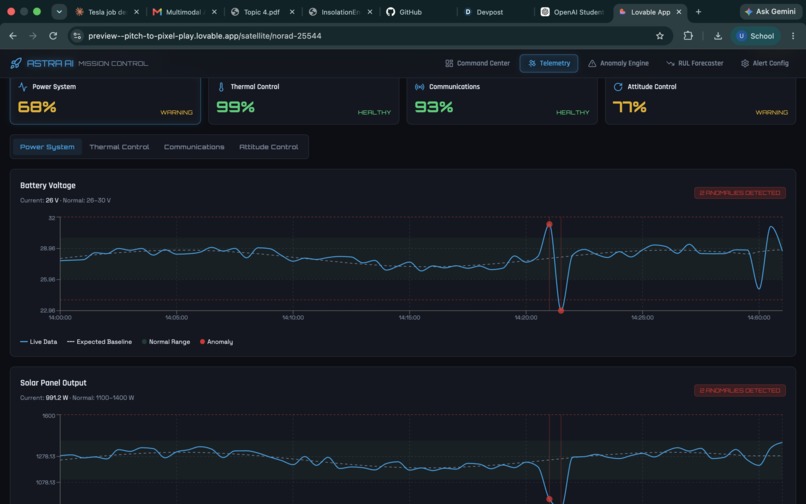Open the Anomaly Engine nav item

tap(618, 63)
